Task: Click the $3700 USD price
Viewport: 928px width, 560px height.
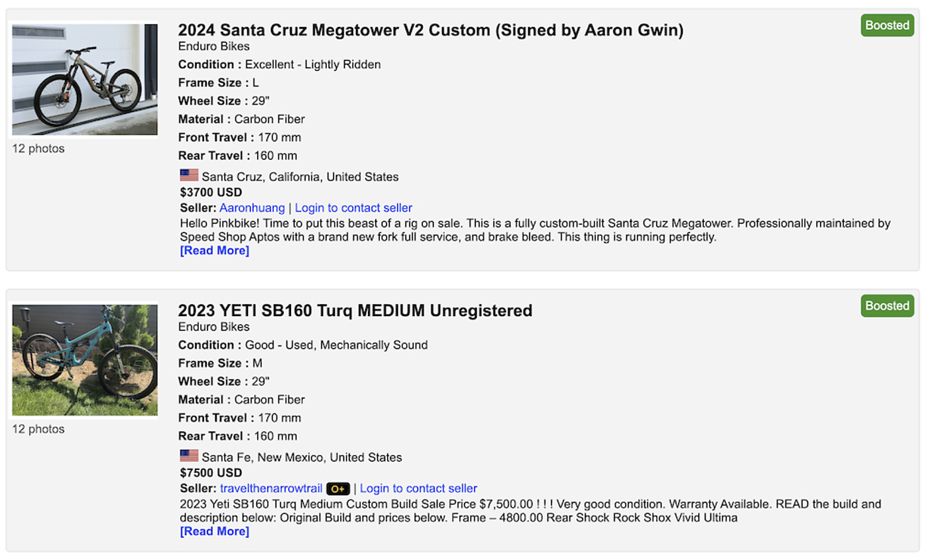Action: coord(211,192)
